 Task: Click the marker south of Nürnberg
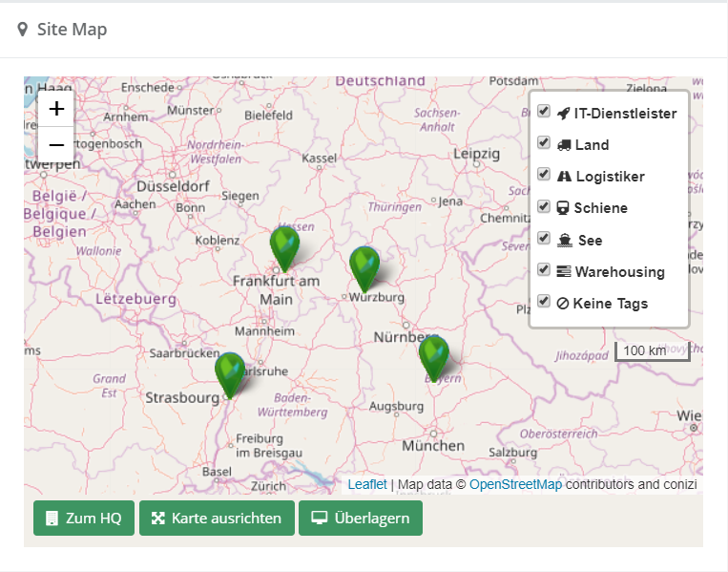(x=433, y=357)
